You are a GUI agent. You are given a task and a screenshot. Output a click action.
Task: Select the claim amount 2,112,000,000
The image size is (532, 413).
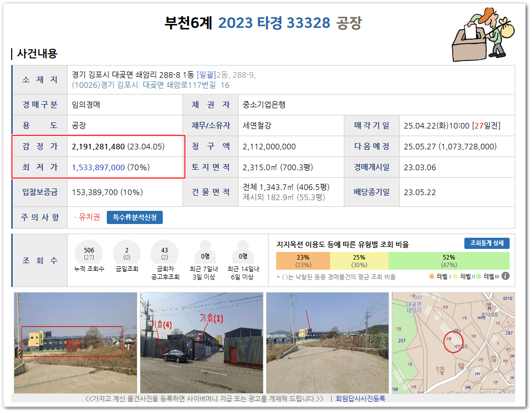click(269, 147)
